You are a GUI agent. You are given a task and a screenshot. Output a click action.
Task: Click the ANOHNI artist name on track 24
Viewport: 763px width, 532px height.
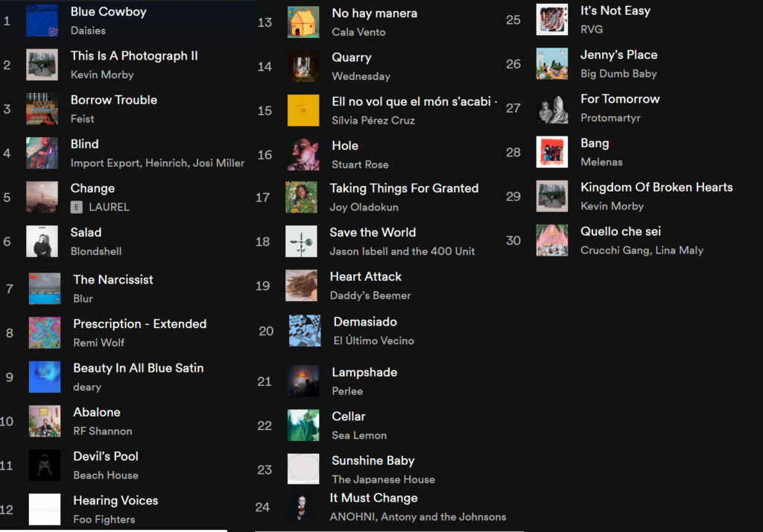[352, 517]
